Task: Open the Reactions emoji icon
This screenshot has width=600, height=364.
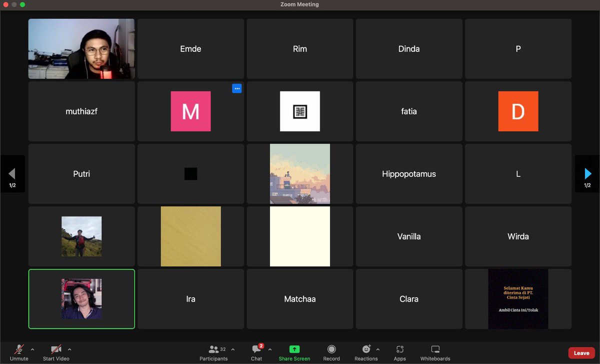Action: coord(366,349)
